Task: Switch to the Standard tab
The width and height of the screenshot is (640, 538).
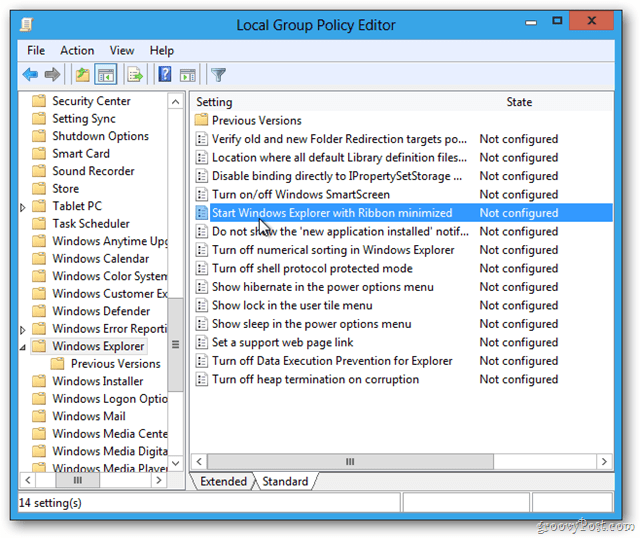Action: [285, 482]
